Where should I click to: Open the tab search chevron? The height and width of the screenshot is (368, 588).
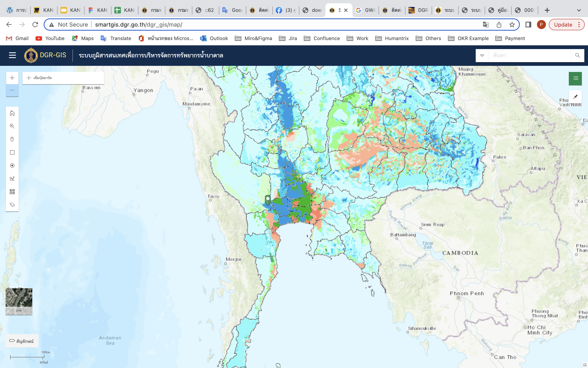pos(579,10)
